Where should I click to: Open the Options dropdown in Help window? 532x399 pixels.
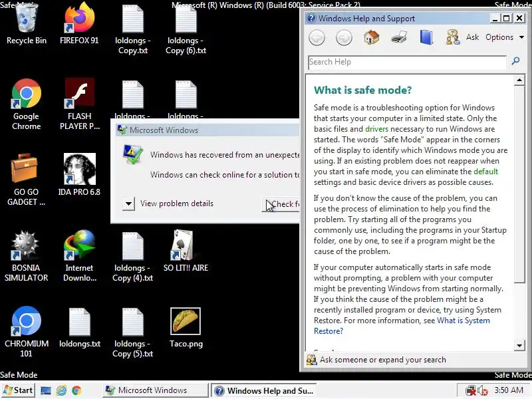click(505, 37)
